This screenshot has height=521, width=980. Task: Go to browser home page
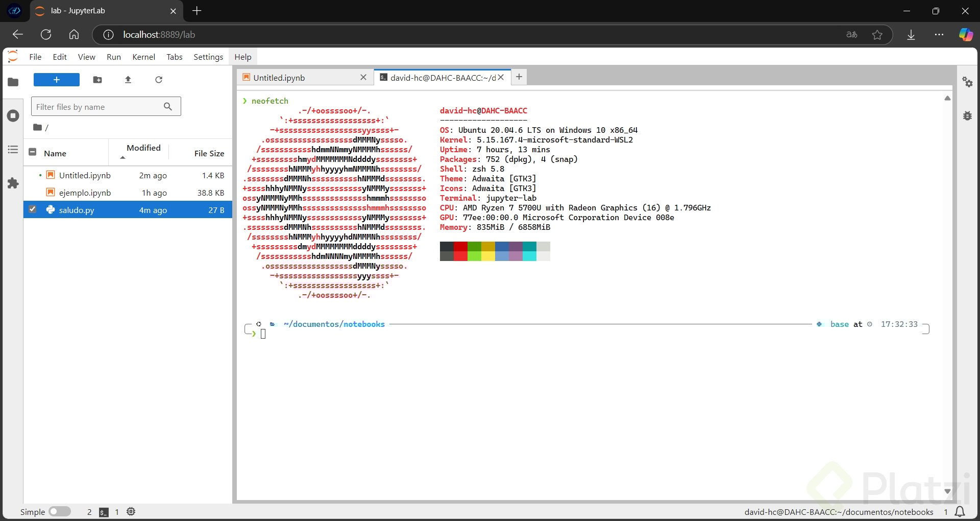tap(74, 35)
